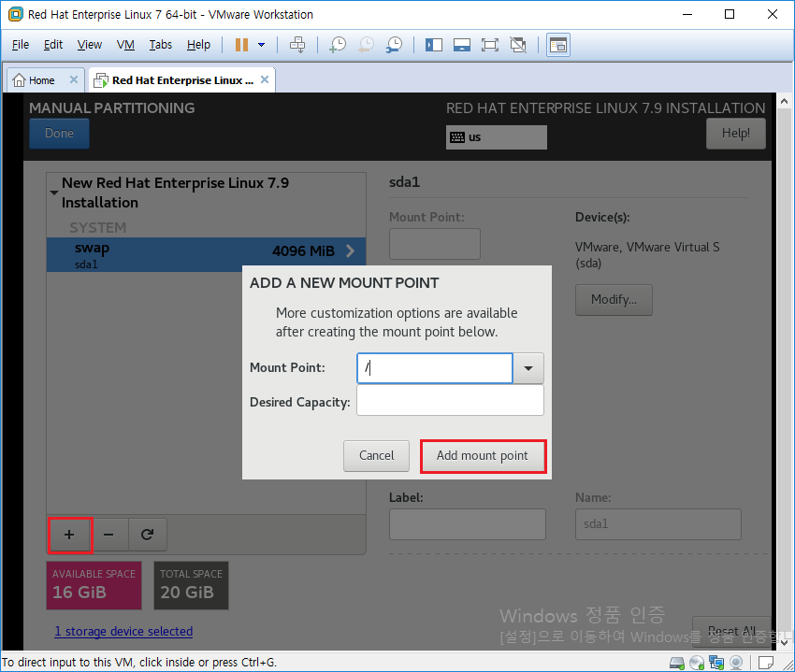Collapse New Red Hat Enterprise Linux 7.9 Installation
This screenshot has height=672, width=795.
[53, 193]
